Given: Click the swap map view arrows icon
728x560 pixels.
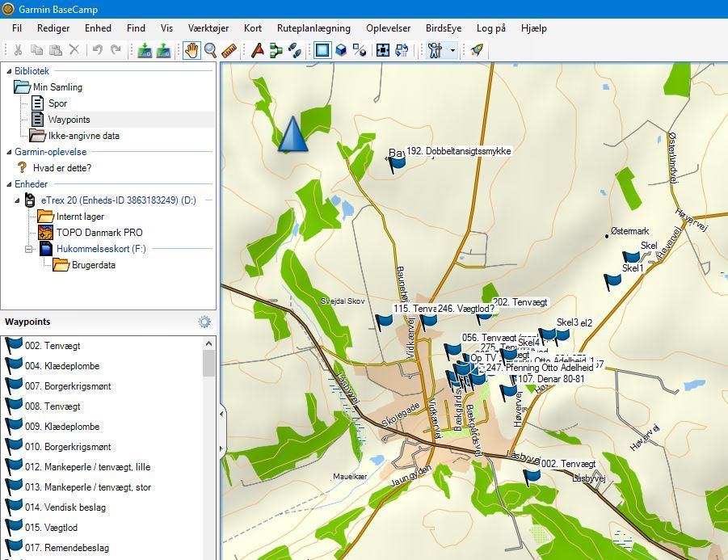Looking at the screenshot, I should 402,50.
